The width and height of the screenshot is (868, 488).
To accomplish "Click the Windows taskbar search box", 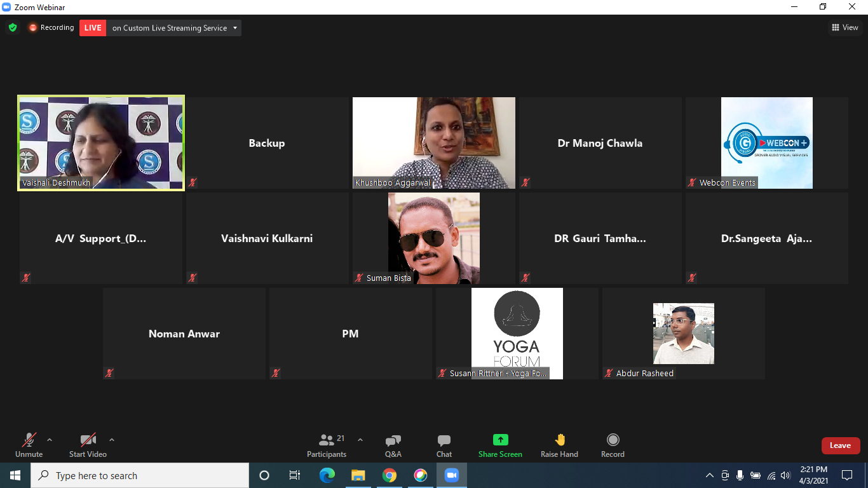I will tap(140, 475).
